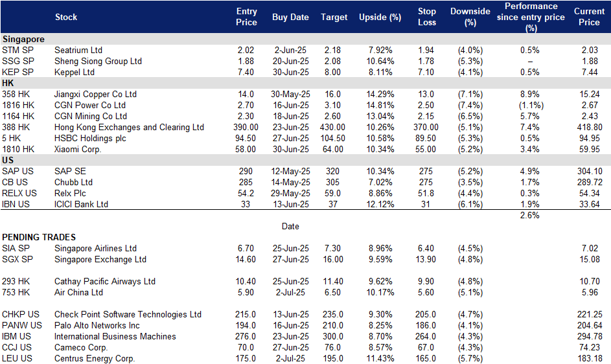Click Centrus Energy Corp.
611x364 pixels.
pos(95,359)
